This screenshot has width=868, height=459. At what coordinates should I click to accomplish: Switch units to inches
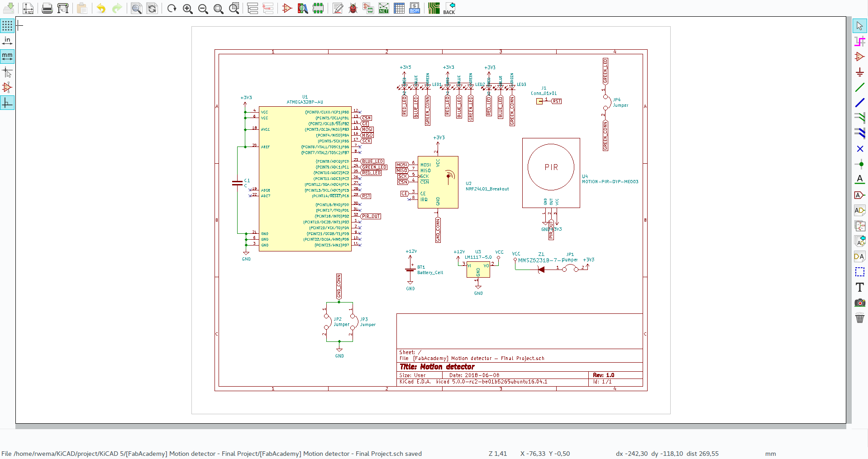[7, 40]
